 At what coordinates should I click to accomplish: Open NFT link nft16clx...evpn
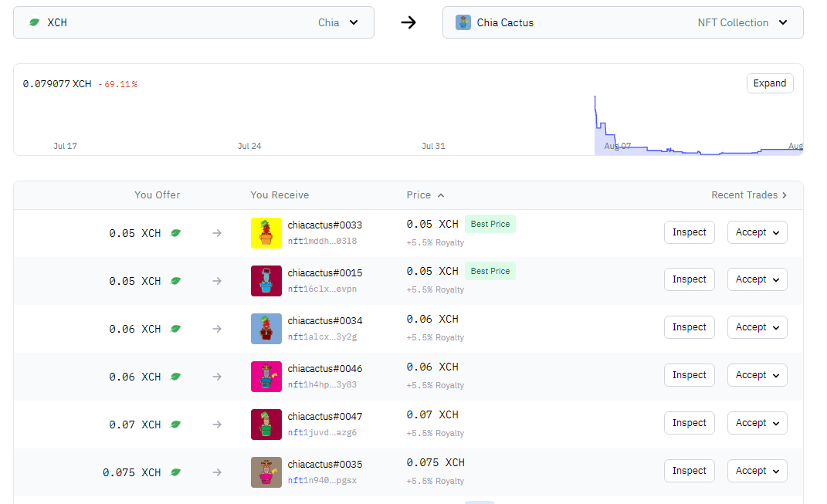tap(322, 289)
